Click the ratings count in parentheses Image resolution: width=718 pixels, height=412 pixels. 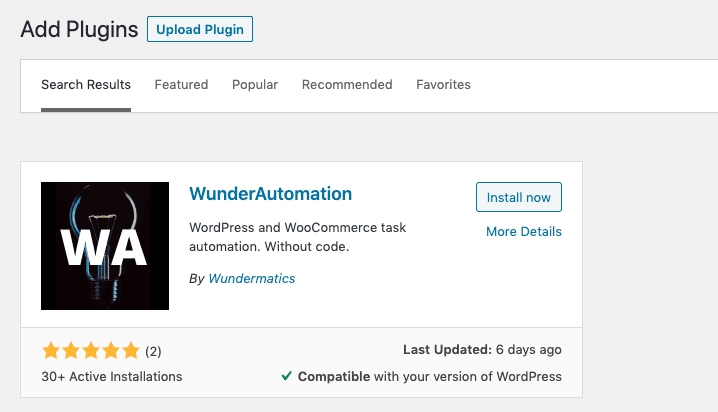(x=153, y=351)
